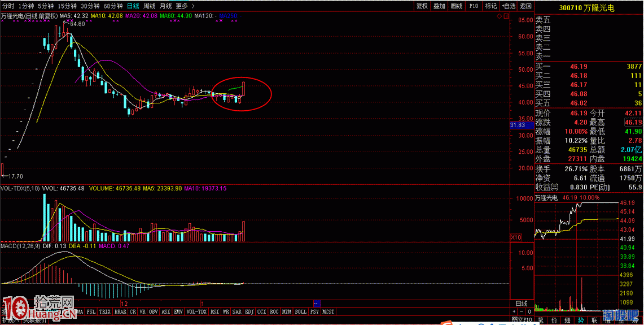Switch to the 周线 weekly chart tab

pos(149,6)
